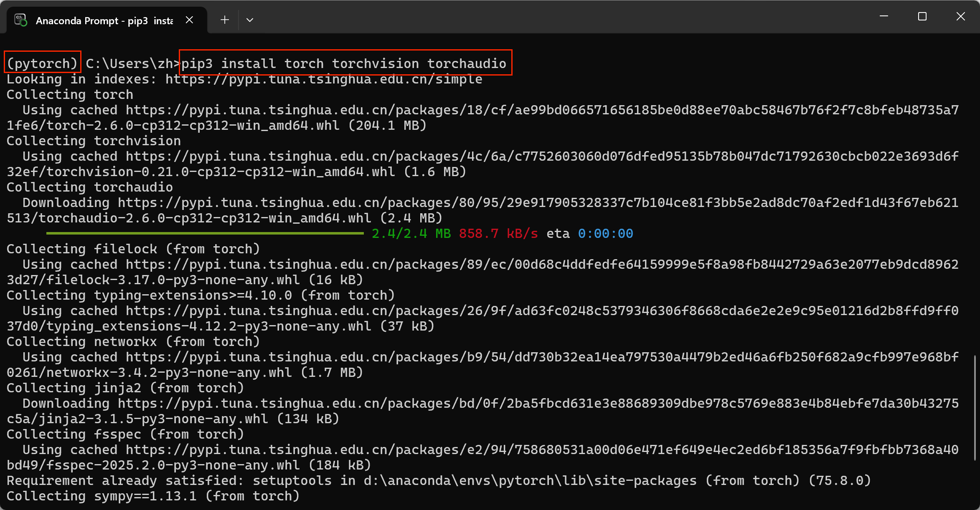Expand the new tab profile dropdown
980x510 pixels.
(250, 20)
